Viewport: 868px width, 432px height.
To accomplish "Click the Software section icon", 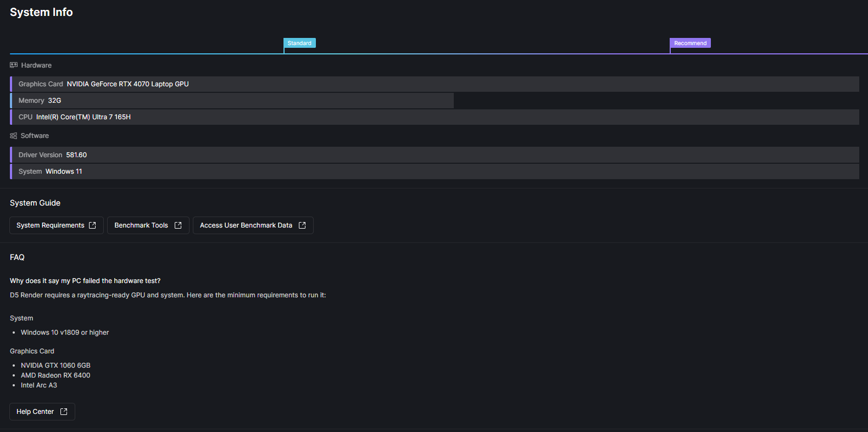I will (x=14, y=136).
